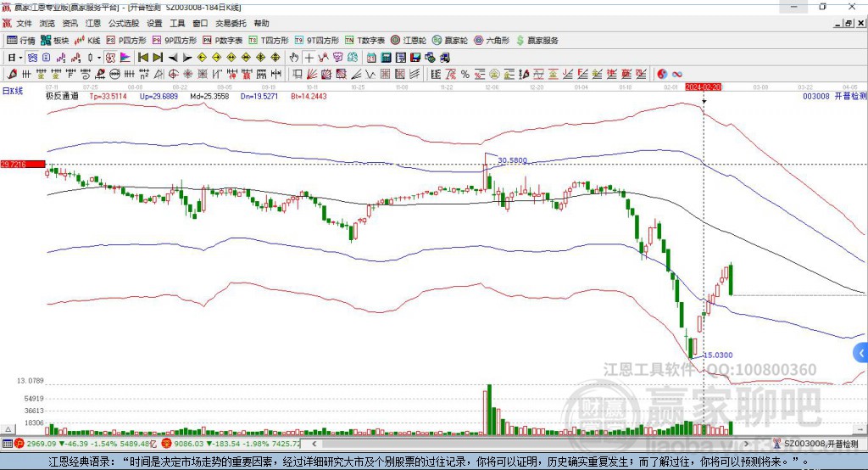Click Shanghai index 2969.09 status entry

tap(86, 444)
